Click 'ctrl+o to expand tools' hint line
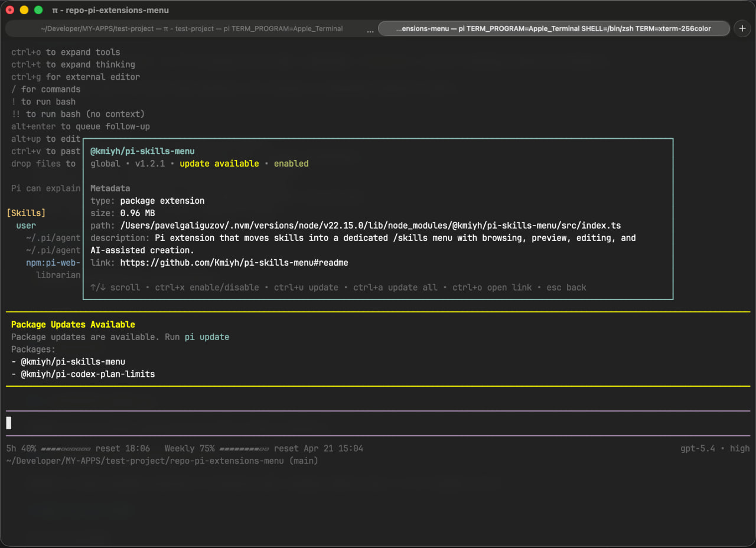 (x=66, y=52)
